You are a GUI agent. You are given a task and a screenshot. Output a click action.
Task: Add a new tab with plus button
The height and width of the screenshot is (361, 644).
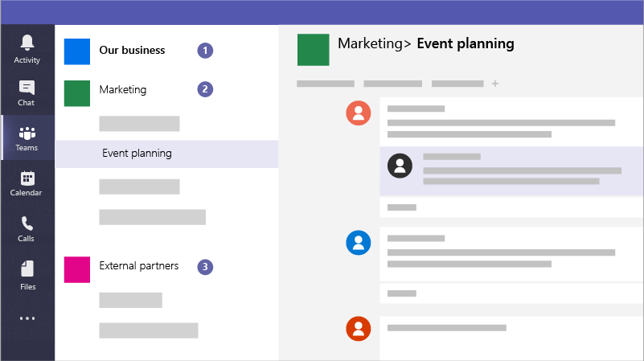[x=495, y=84]
